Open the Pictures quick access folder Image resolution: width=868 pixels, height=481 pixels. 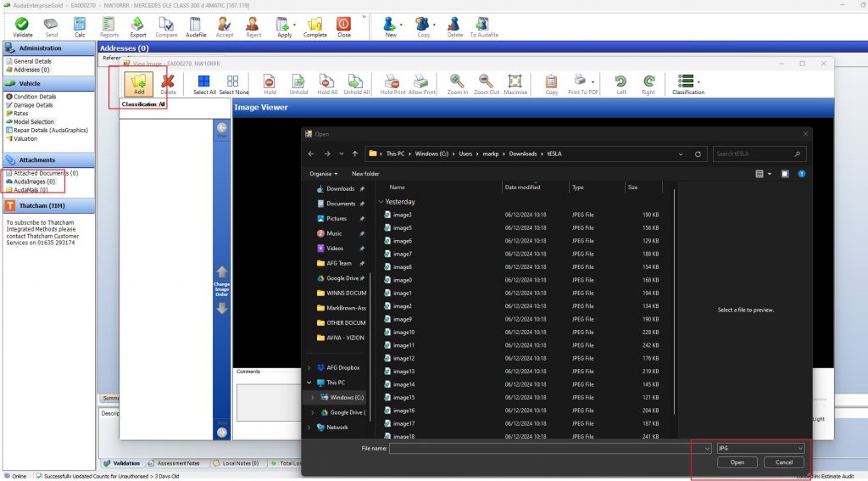336,218
